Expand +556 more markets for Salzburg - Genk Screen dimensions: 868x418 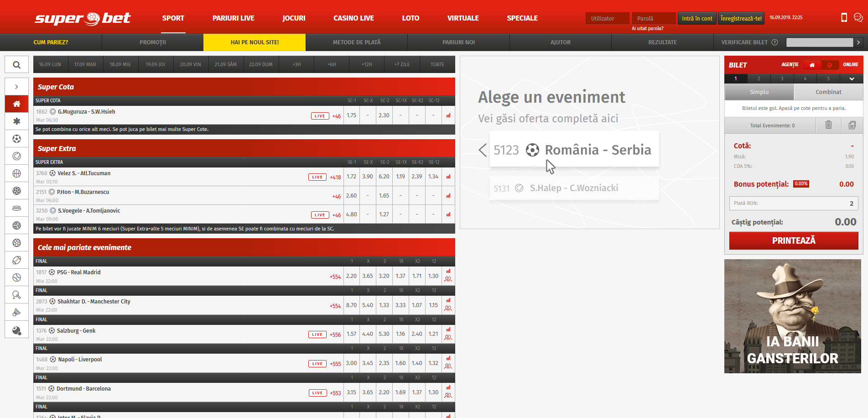pos(335,334)
